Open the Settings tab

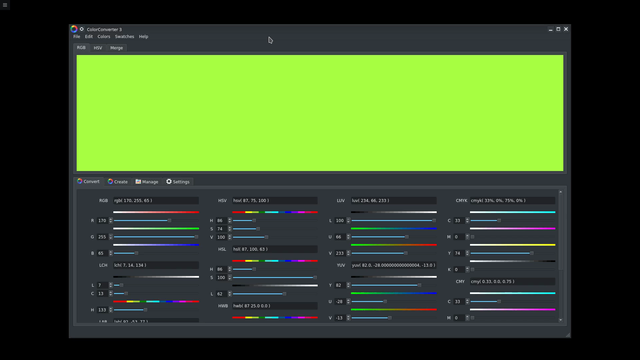tap(178, 182)
